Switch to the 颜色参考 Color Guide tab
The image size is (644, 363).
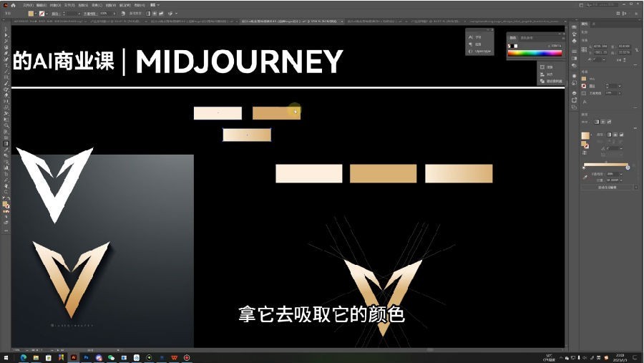527,37
